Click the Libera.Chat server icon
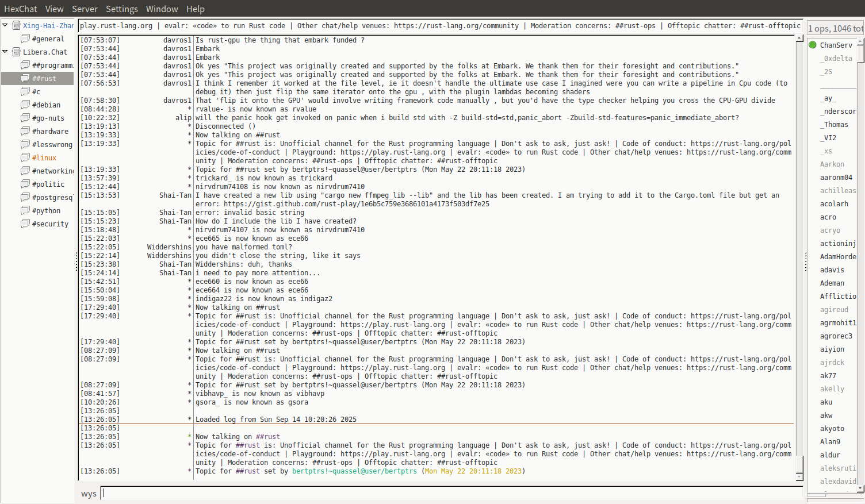Image resolution: width=865 pixels, height=504 pixels. coord(17,52)
